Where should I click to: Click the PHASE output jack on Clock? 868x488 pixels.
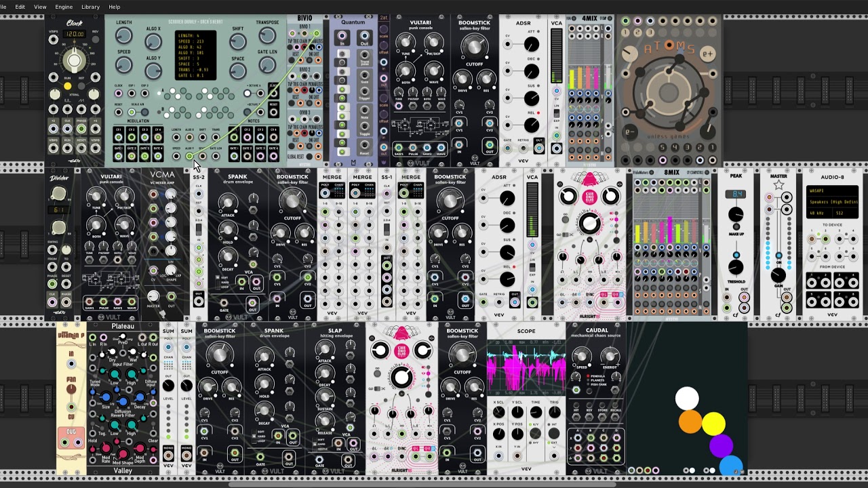point(81,129)
